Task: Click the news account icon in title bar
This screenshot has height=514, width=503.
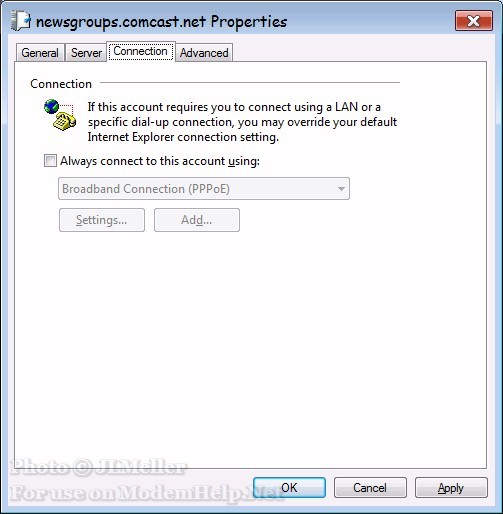Action: (x=21, y=21)
